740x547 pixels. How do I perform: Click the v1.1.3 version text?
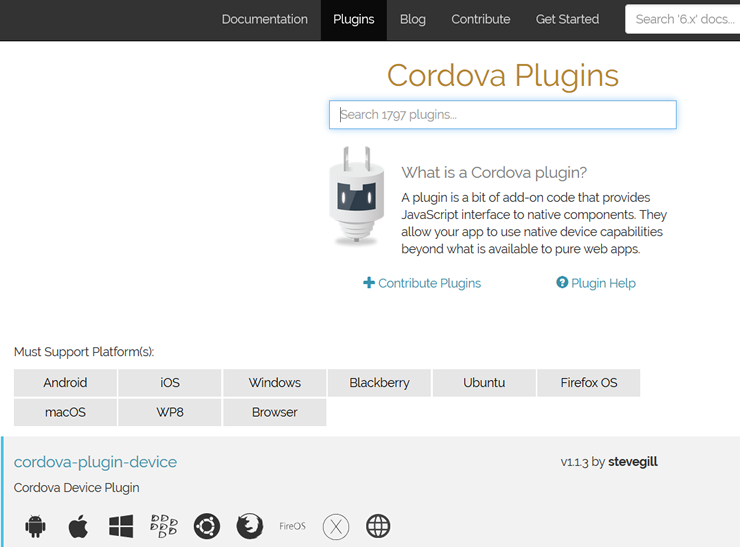coord(574,462)
